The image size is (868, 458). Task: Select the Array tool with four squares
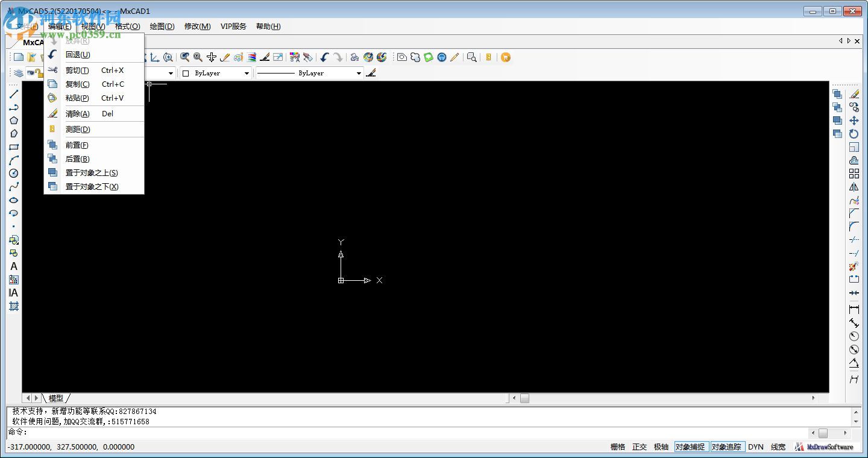[854, 174]
